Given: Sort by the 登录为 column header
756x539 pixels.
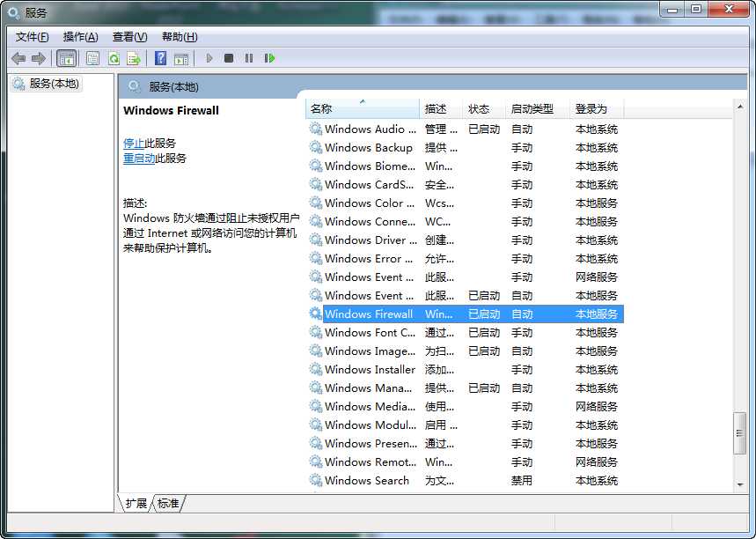Looking at the screenshot, I should point(597,108).
